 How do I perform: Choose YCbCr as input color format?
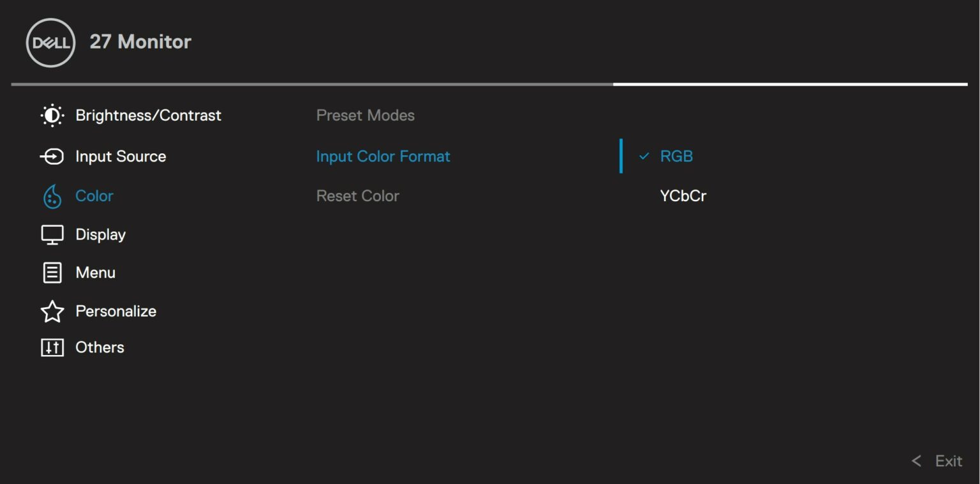pos(682,195)
